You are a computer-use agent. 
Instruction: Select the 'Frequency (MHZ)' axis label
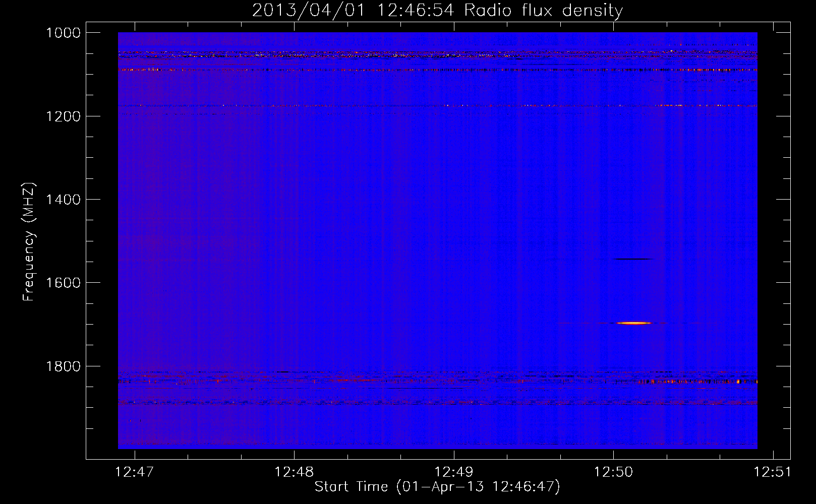(x=29, y=242)
